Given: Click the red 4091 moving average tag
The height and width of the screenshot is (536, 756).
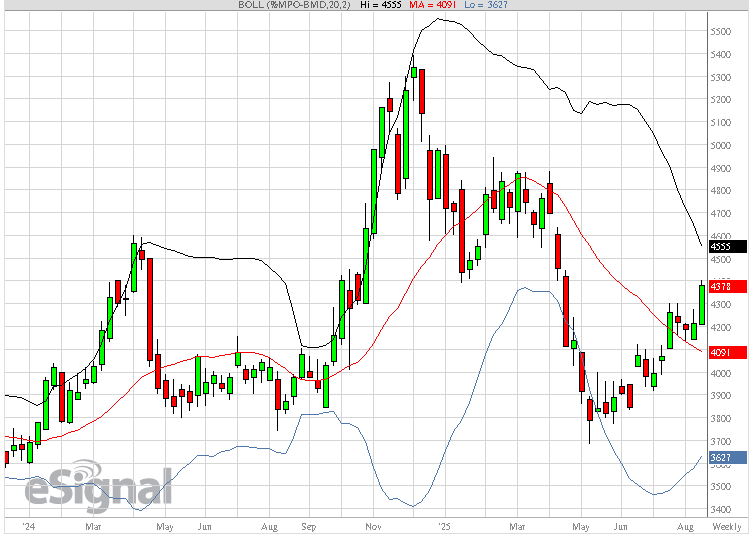Looking at the screenshot, I should (x=728, y=352).
